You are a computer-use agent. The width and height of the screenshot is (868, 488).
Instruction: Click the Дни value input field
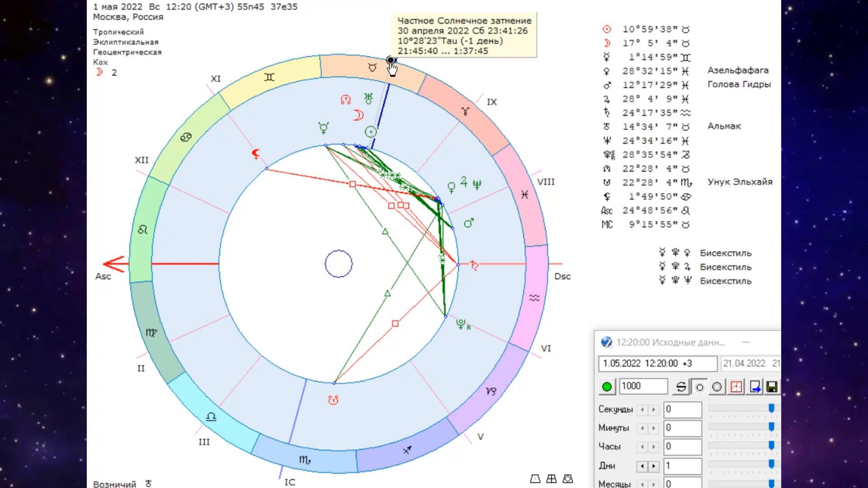tap(682, 466)
